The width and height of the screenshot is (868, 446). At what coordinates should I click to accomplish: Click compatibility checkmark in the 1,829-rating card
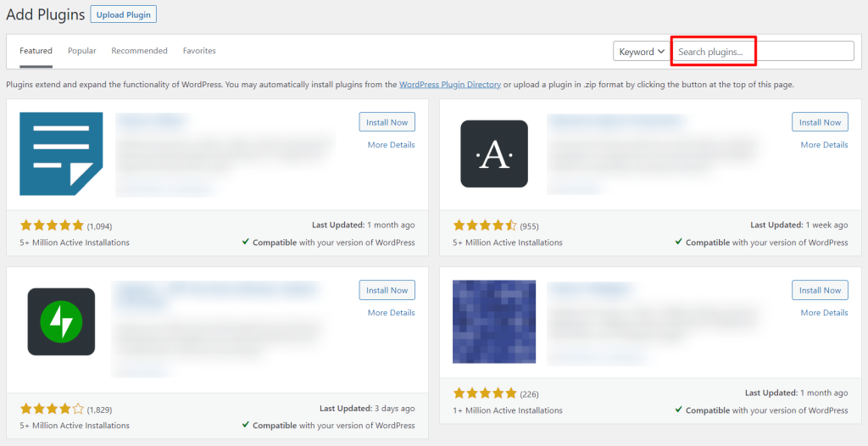(x=245, y=425)
